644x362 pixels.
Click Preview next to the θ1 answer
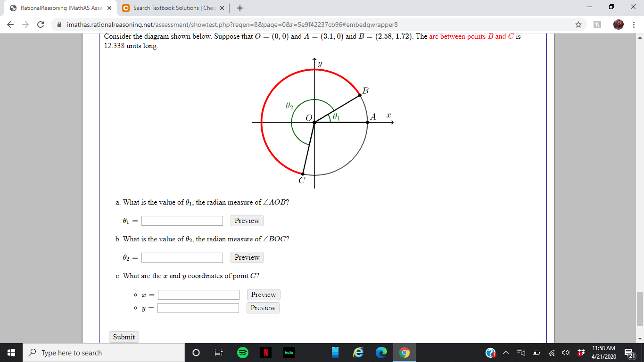(x=247, y=220)
